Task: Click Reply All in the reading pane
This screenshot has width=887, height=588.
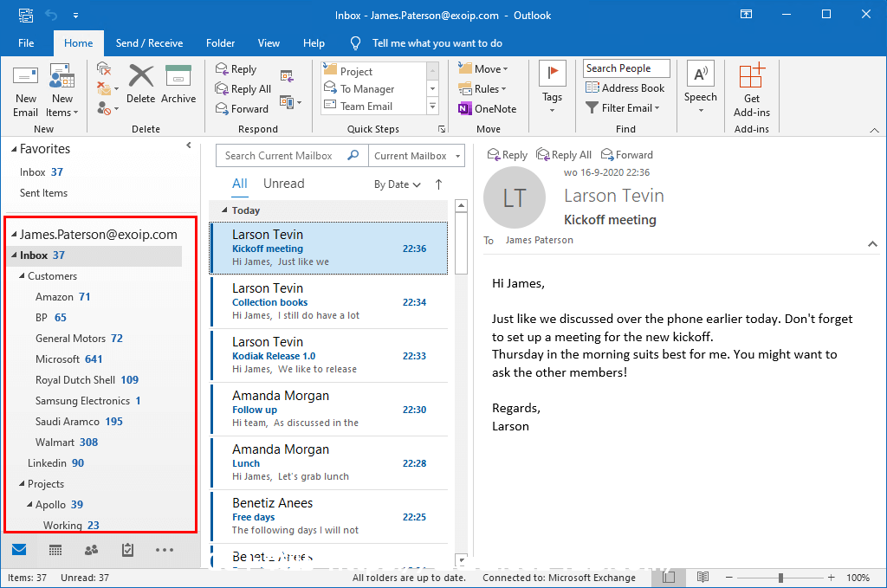Action: coord(564,154)
